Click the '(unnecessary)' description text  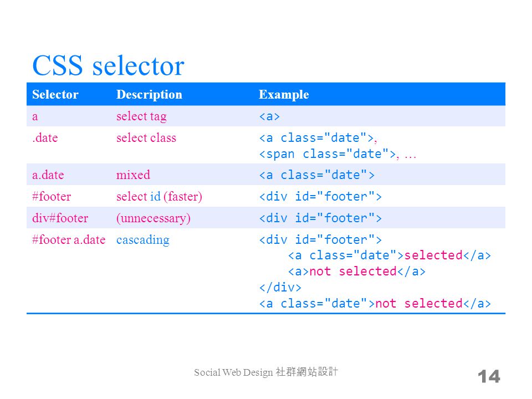(x=153, y=218)
